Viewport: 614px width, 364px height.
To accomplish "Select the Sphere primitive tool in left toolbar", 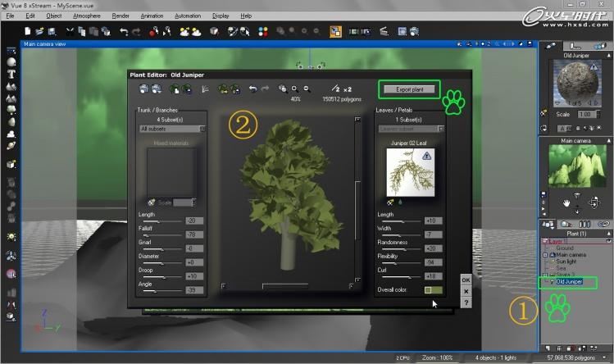I will (x=11, y=62).
